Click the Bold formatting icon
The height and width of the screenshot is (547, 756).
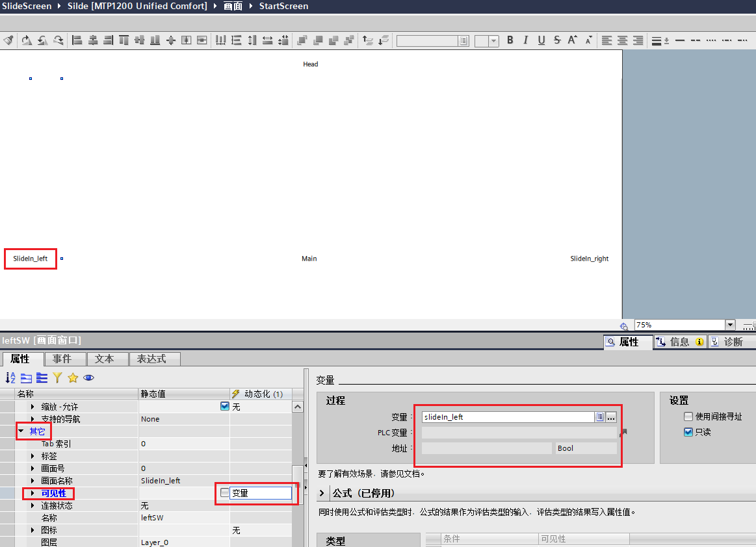[x=510, y=40]
